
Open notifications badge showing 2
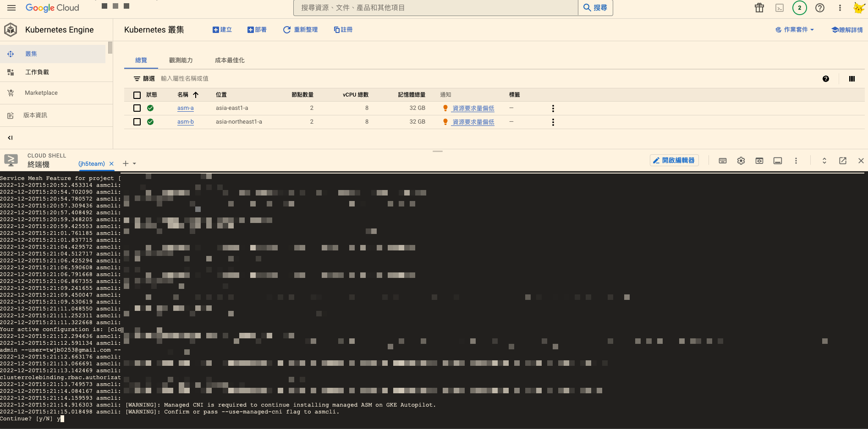[x=800, y=8]
